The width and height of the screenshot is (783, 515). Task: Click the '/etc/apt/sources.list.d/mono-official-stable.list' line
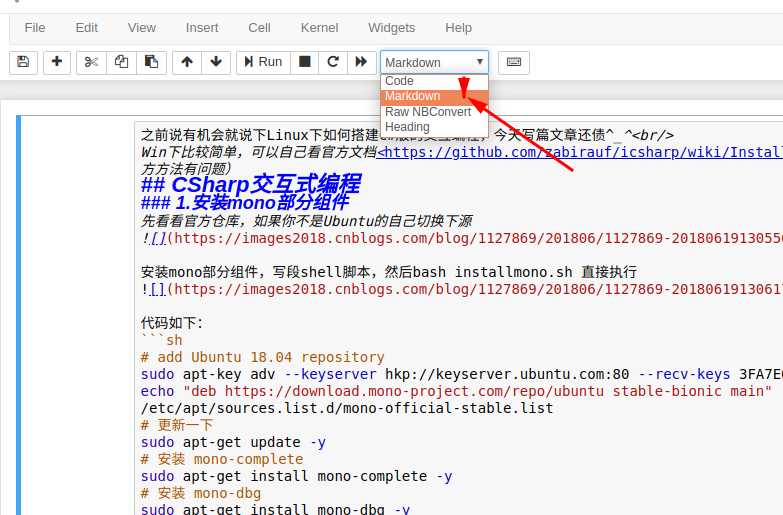[347, 408]
